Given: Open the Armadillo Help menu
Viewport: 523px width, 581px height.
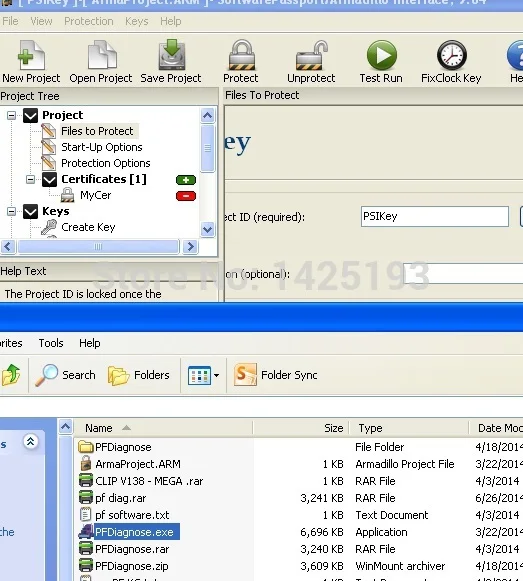Looking at the screenshot, I should coord(171,21).
